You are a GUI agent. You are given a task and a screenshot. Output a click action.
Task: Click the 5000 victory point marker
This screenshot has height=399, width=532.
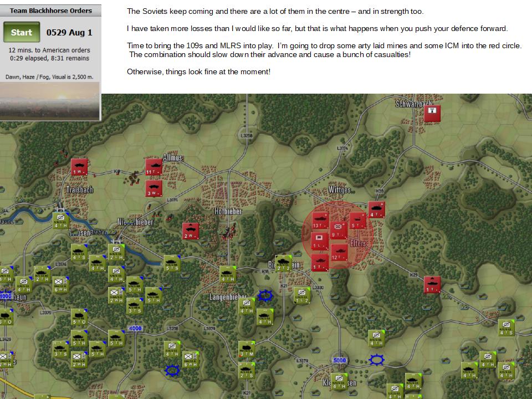click(339, 360)
